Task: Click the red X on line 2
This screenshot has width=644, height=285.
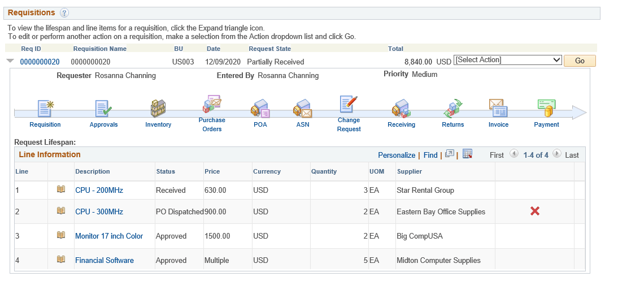Action: tap(534, 211)
